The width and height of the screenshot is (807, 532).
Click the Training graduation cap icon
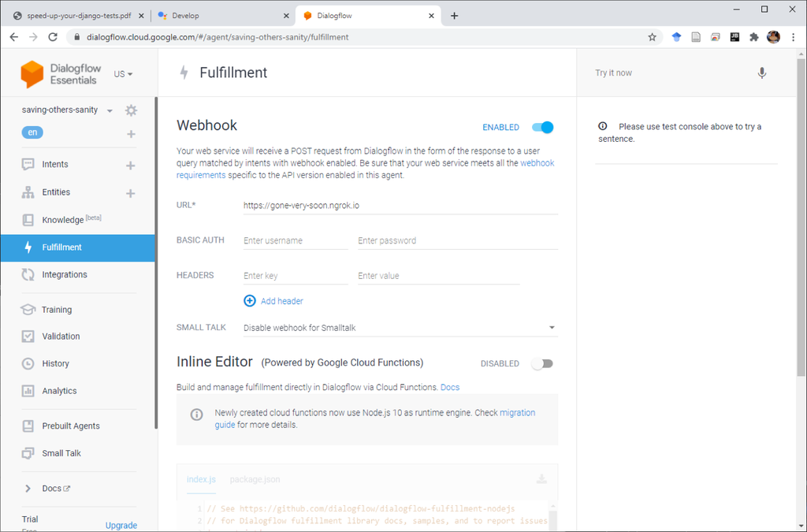(x=28, y=309)
